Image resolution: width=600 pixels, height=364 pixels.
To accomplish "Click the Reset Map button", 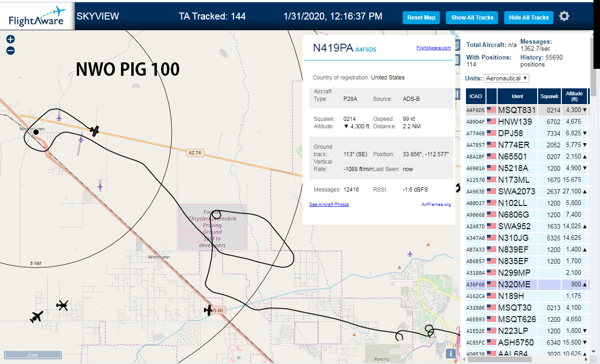I will point(421,18).
